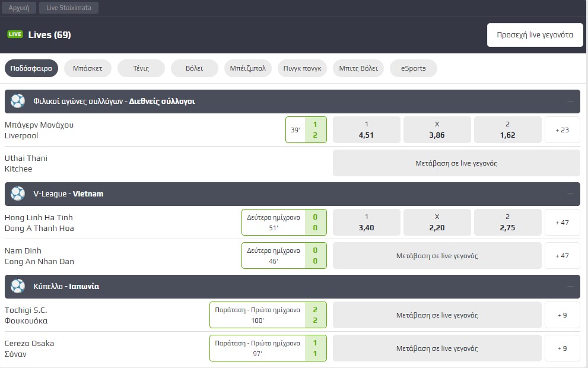Go to live event for Uthai Thani - Kitchee

coord(456,163)
